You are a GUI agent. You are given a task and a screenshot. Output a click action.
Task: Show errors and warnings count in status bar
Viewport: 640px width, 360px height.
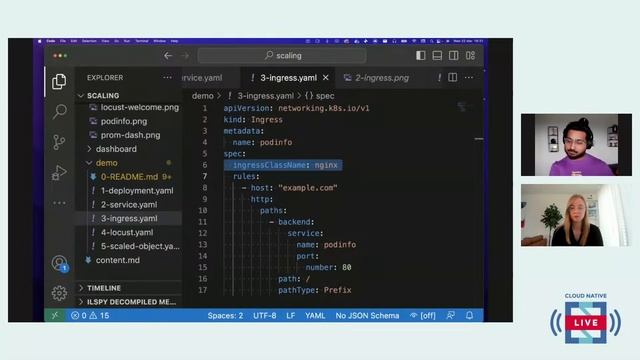click(x=90, y=316)
